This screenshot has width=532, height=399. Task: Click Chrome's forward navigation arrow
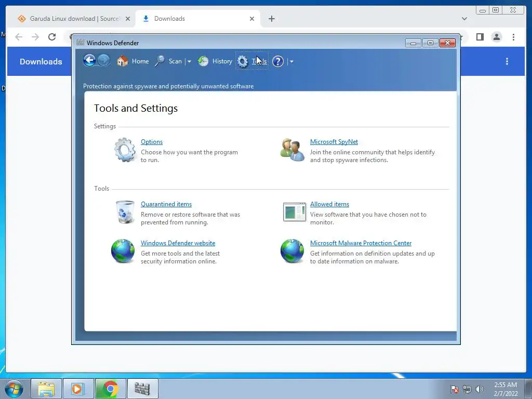coord(35,37)
